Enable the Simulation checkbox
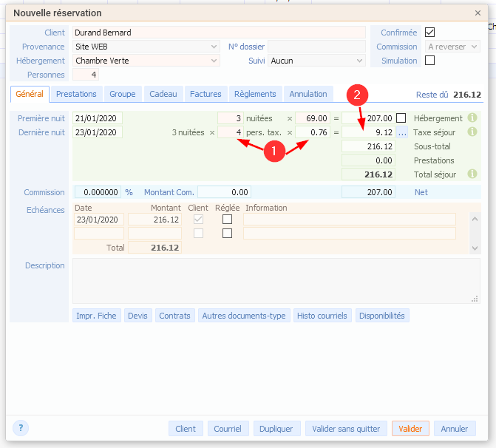The image size is (496, 448). point(430,61)
